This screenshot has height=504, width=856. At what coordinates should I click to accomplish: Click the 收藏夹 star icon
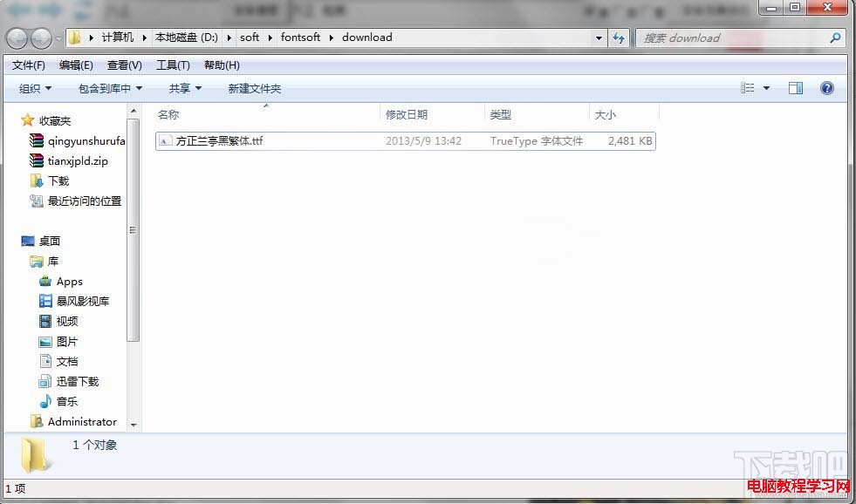(x=27, y=120)
